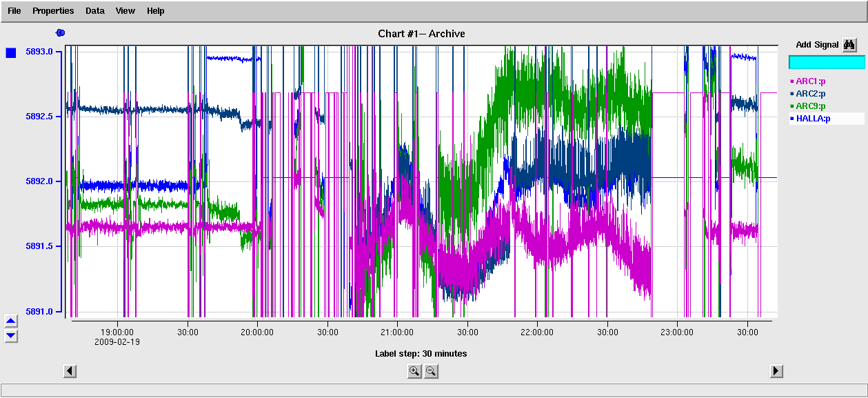
Task: Click the 5893.0 Y axis label
Action: pyautogui.click(x=39, y=52)
